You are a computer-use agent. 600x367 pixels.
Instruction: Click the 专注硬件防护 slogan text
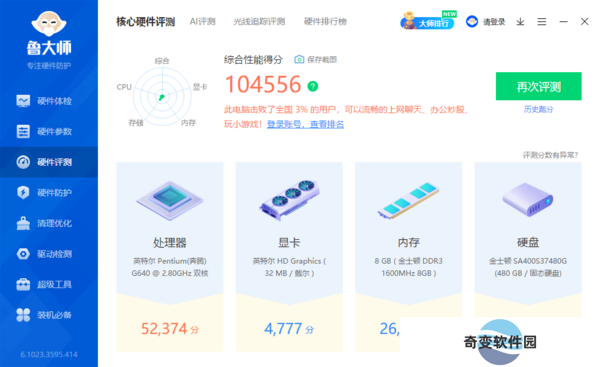[49, 66]
